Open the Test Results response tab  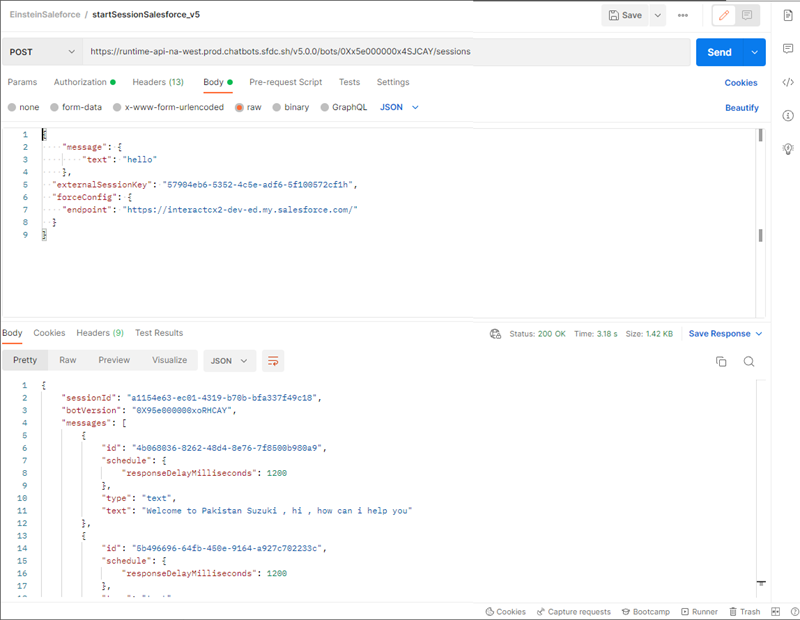pos(159,333)
